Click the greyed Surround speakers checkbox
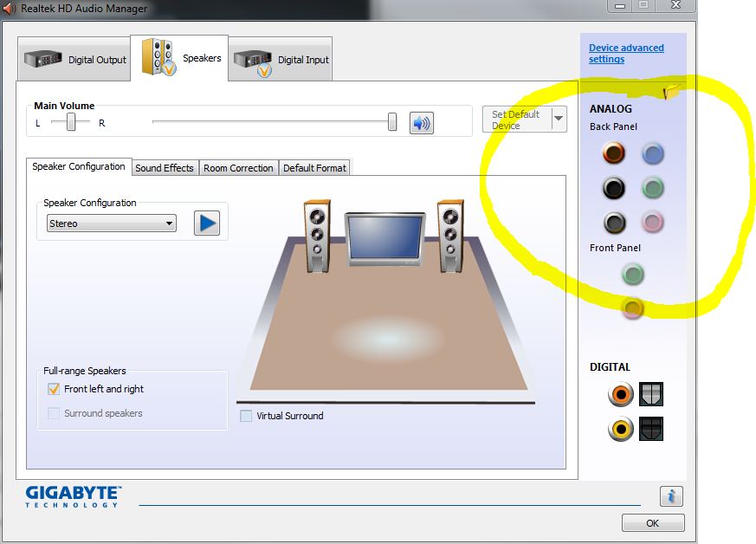 coord(54,413)
